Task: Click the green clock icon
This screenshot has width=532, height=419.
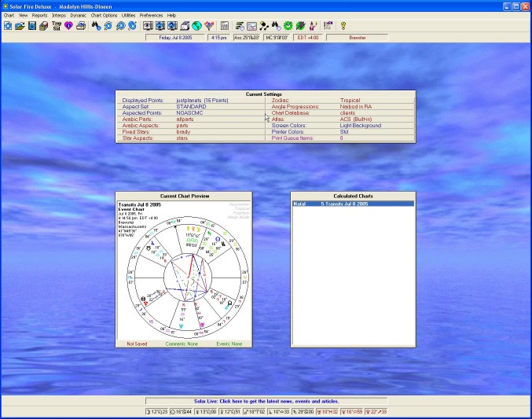Action: pos(288,26)
